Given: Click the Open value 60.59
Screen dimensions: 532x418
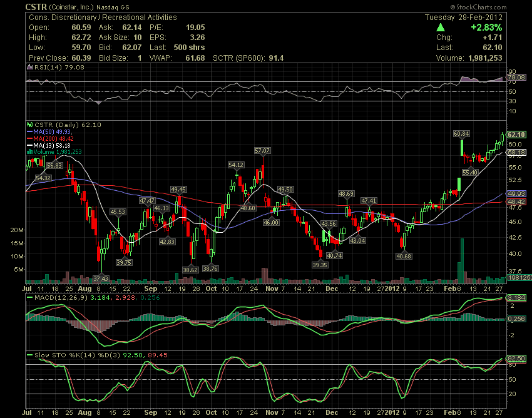Looking at the screenshot, I should (x=81, y=28).
